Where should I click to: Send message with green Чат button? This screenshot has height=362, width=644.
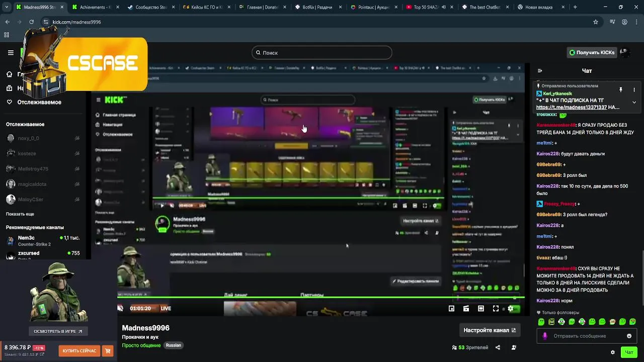point(629,352)
